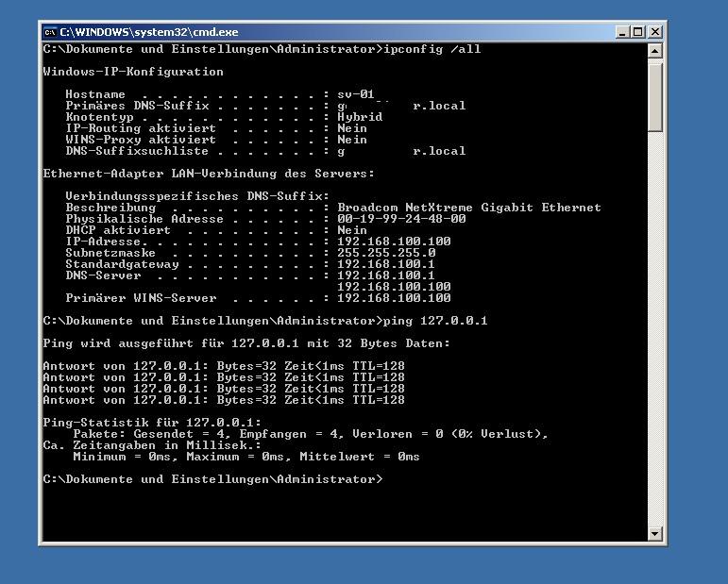This screenshot has height=584, width=728.
Task: Click the blue desktop background below the window
Action: [x=359, y=564]
